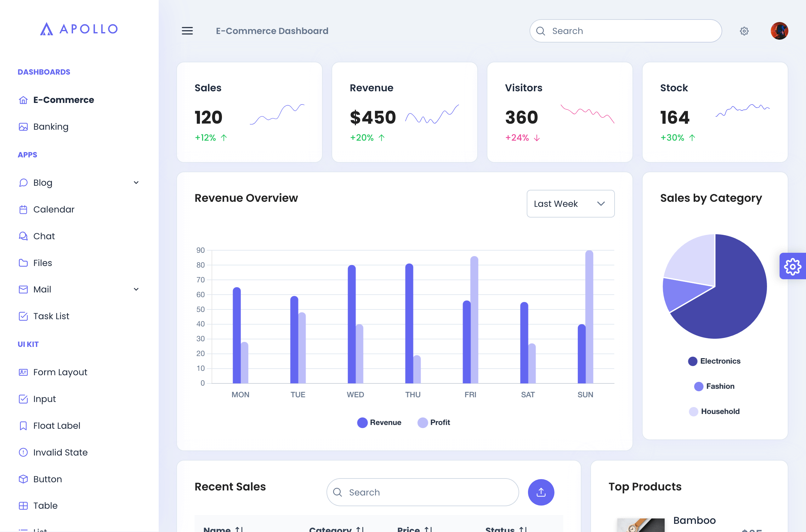Expand the Mail submenu chevron

point(136,289)
